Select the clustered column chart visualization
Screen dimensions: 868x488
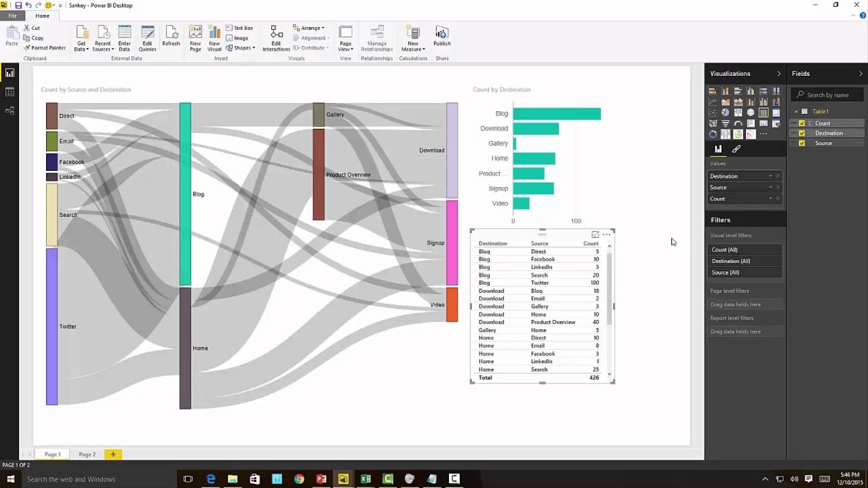click(x=751, y=91)
